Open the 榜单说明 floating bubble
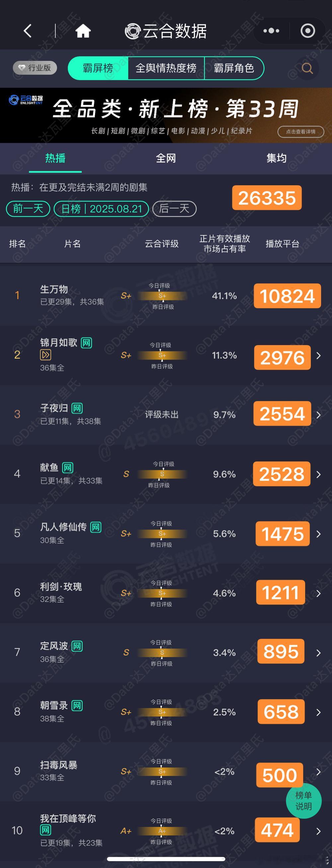332x868 pixels. pos(304,801)
